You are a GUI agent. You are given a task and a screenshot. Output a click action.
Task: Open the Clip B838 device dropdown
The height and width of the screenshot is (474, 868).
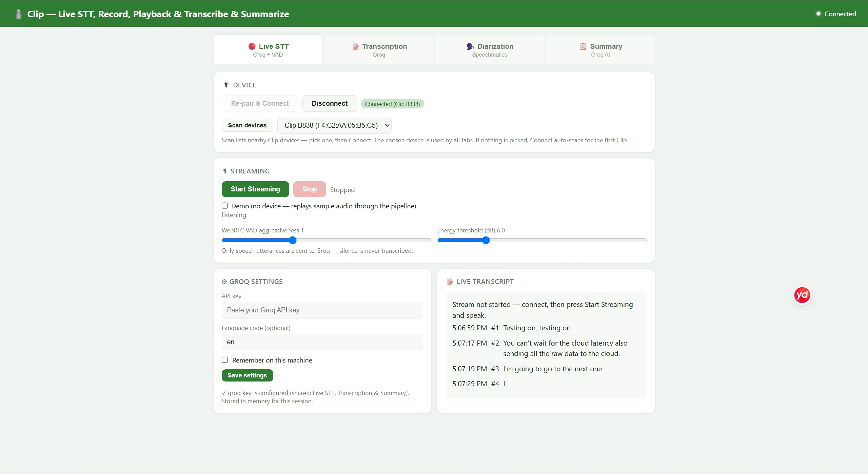point(334,125)
